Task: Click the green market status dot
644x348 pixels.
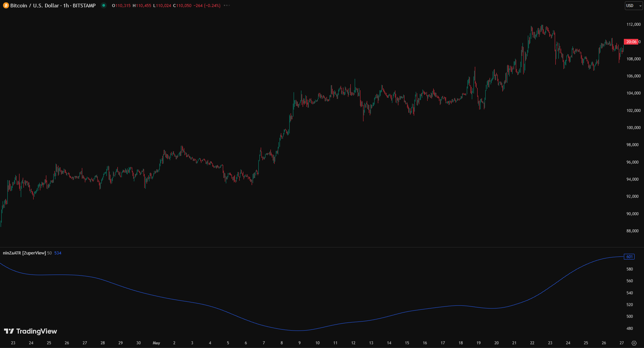Action: (x=104, y=5)
